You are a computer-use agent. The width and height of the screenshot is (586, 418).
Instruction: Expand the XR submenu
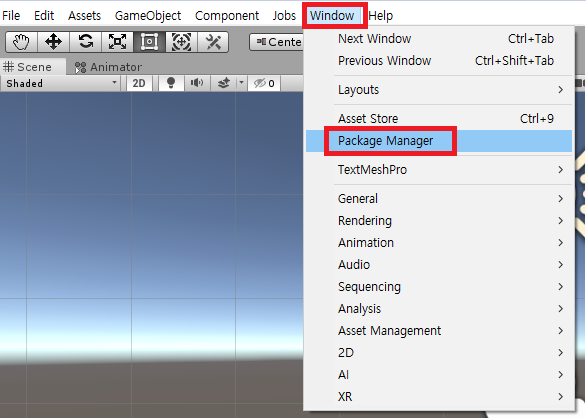pyautogui.click(x=439, y=397)
